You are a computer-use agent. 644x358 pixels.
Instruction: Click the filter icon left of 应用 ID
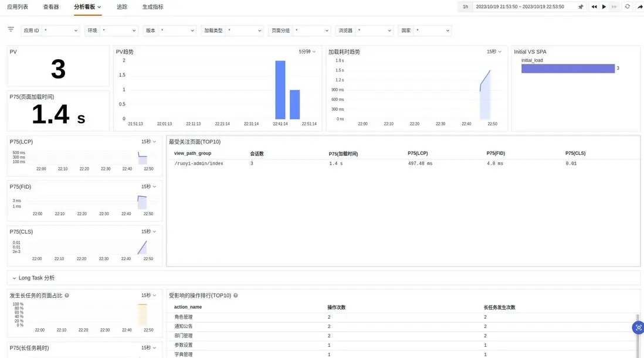point(11,29)
